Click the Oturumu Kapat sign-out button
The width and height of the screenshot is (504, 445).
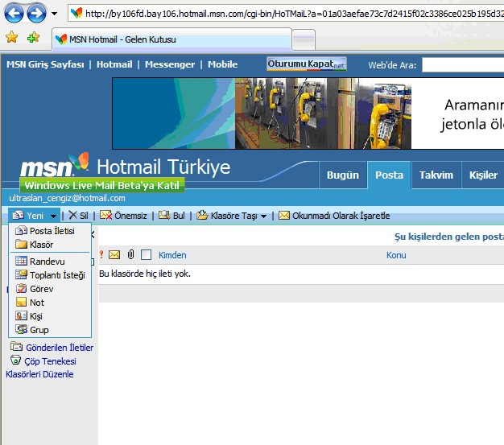(x=307, y=64)
